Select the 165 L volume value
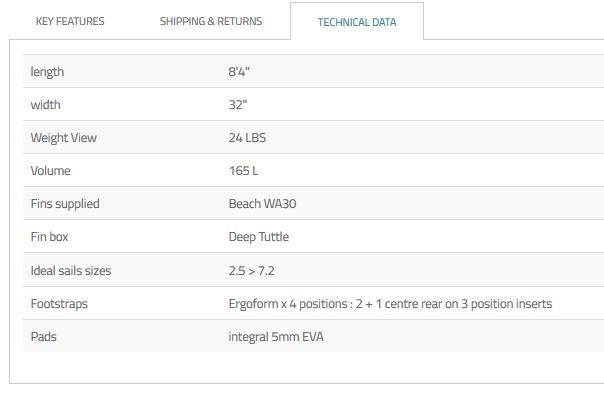Viewport: 604px width, 393px height. (x=243, y=171)
